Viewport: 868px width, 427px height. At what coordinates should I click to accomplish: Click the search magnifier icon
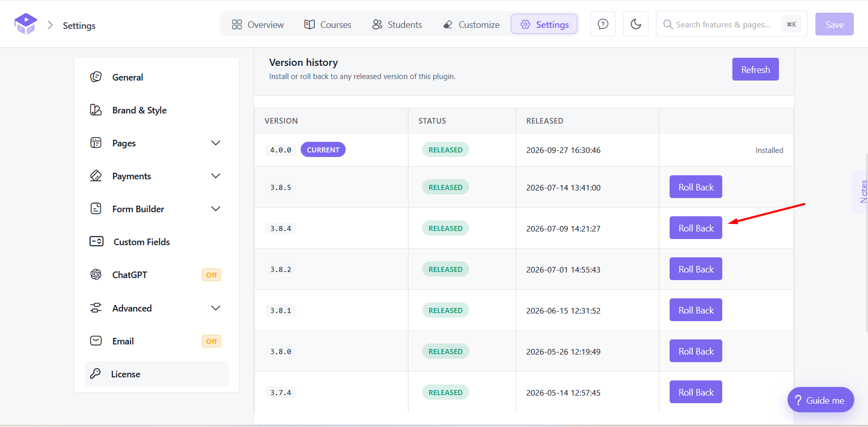coord(668,24)
